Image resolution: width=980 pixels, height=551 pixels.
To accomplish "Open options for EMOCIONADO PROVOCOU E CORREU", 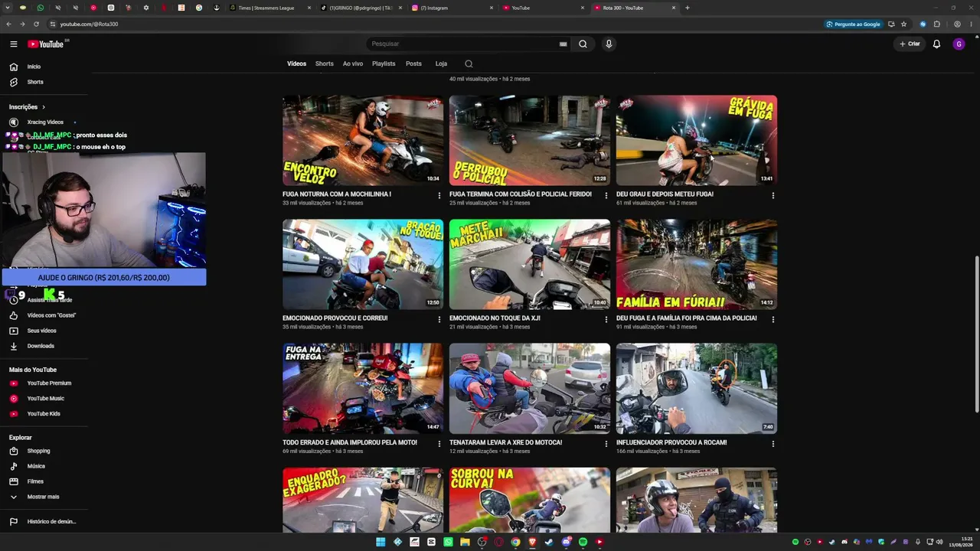I will click(439, 320).
